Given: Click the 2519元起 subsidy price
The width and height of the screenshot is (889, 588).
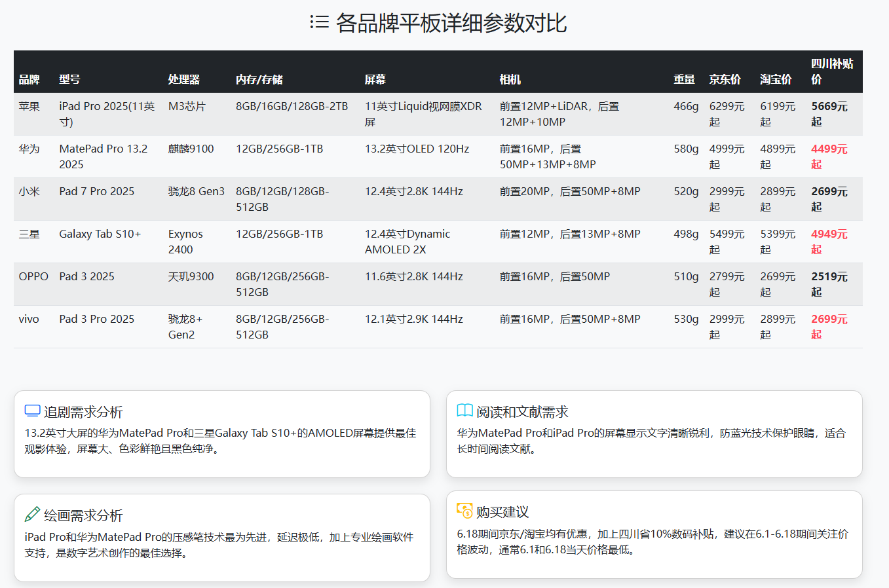Looking at the screenshot, I should point(829,284).
